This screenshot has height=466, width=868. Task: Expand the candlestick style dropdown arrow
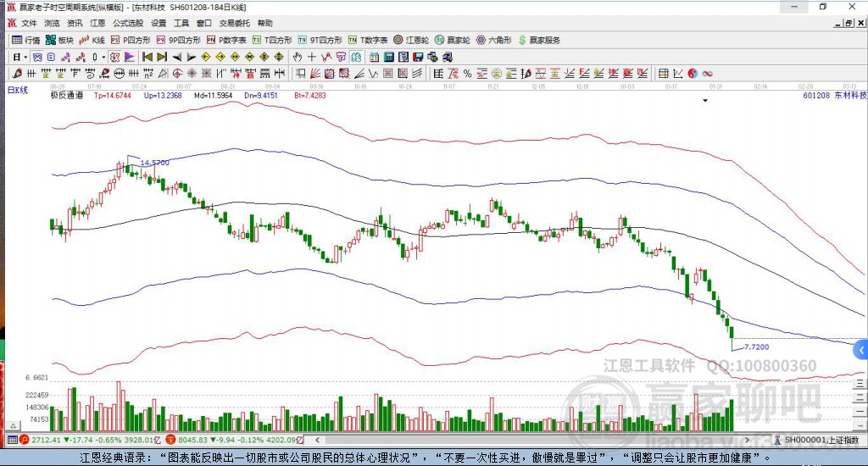103,57
